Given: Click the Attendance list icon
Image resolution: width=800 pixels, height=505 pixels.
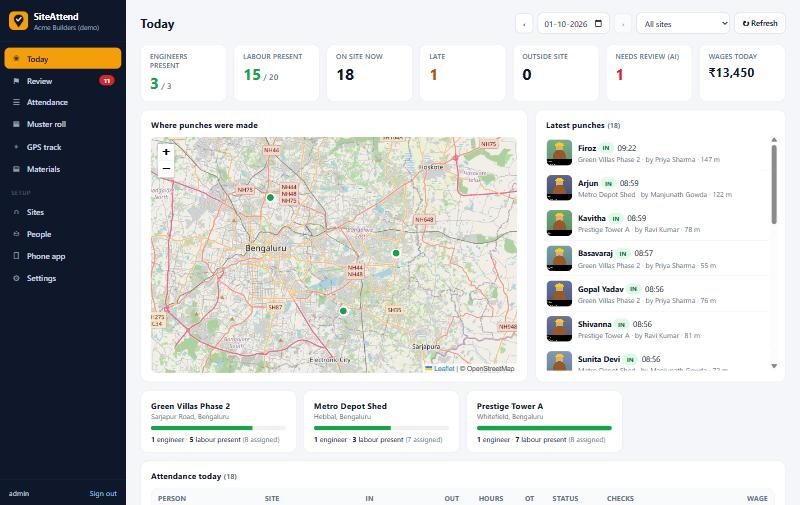Looking at the screenshot, I should click(x=16, y=102).
